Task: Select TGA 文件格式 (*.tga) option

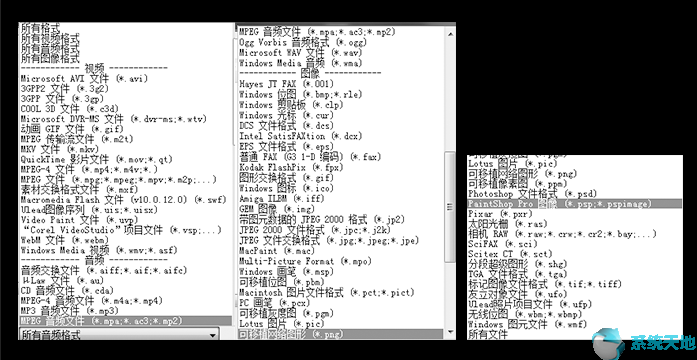Action: click(x=518, y=274)
